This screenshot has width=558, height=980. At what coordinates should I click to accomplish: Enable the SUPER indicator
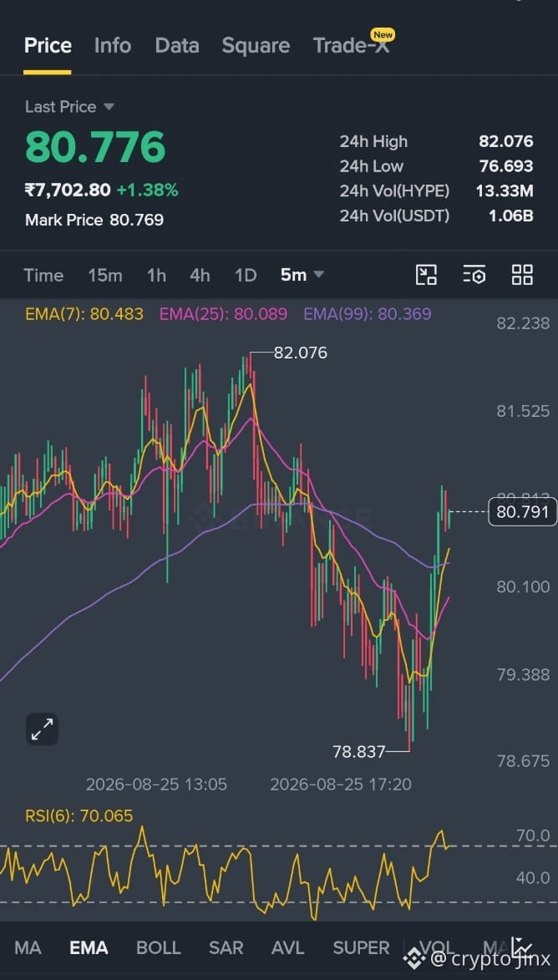coord(361,947)
